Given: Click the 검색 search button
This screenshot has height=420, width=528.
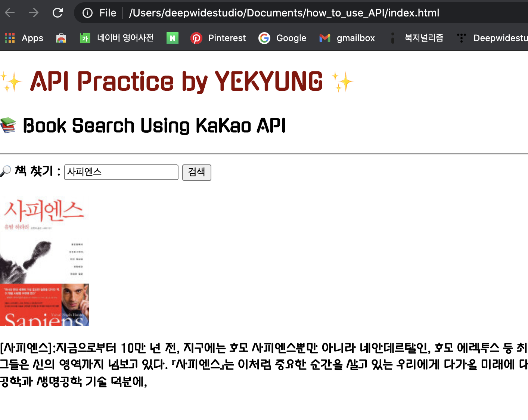Looking at the screenshot, I should click(197, 172).
